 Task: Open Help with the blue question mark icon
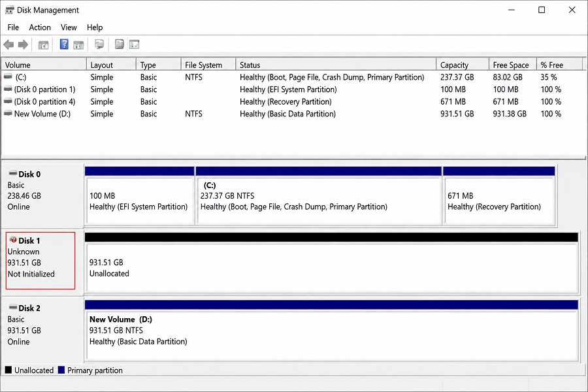click(x=64, y=44)
